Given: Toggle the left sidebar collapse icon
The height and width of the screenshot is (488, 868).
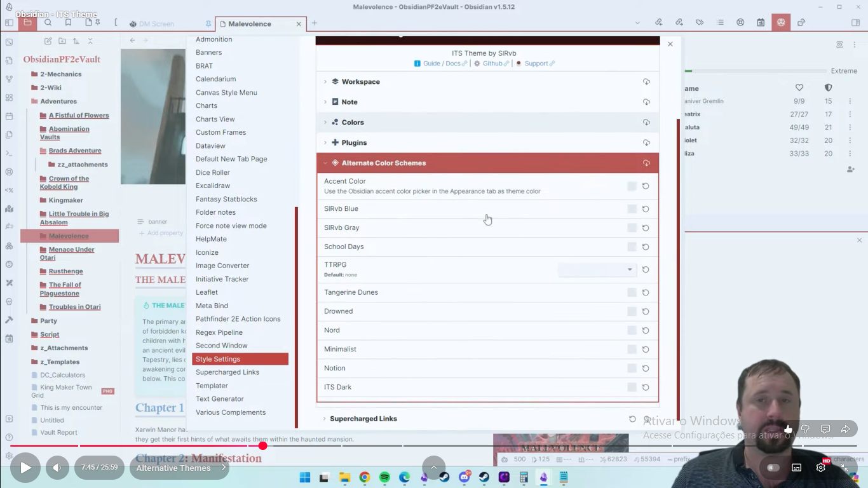Looking at the screenshot, I should click(x=9, y=23).
